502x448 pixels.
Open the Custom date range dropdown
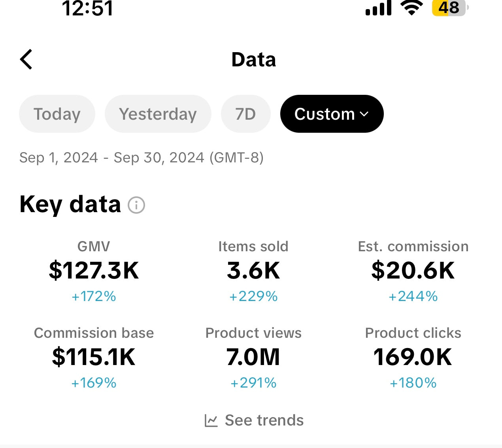point(332,114)
